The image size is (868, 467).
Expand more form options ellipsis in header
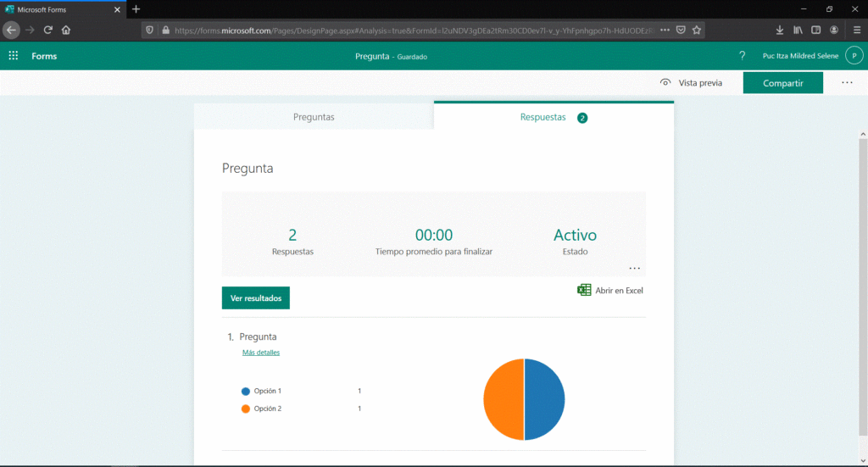tap(847, 83)
